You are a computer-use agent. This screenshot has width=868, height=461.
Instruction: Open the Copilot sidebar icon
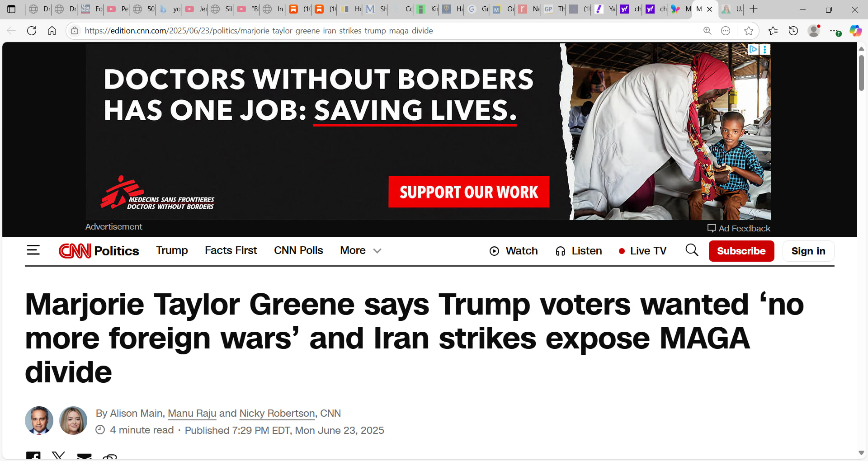855,31
